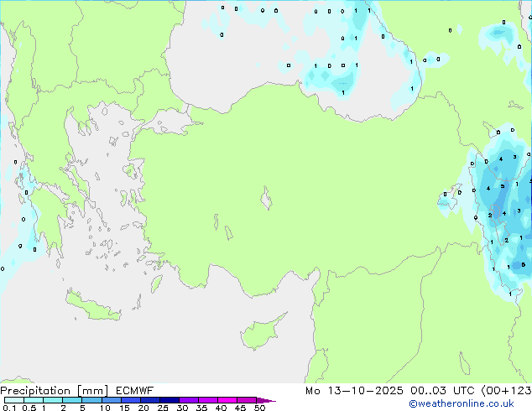The width and height of the screenshot is (532, 411).
Task: Click the 20–25 mm legend color swatch
Action: tap(150, 400)
